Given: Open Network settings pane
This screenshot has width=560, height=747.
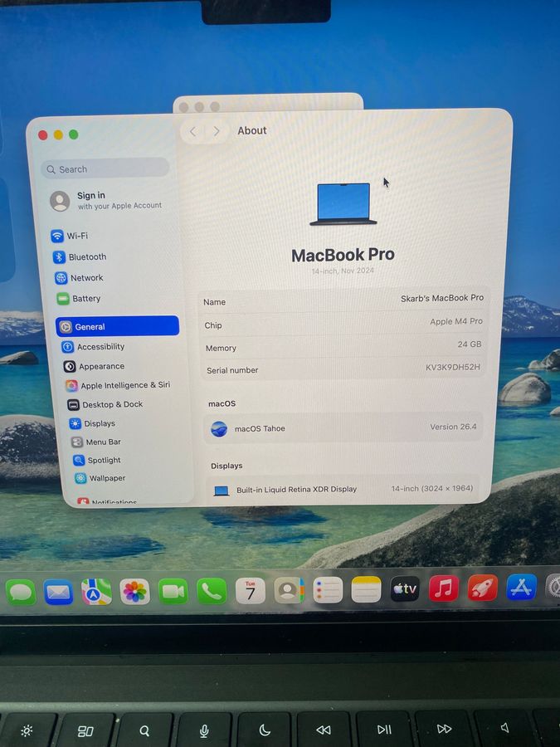Looking at the screenshot, I should click(86, 278).
